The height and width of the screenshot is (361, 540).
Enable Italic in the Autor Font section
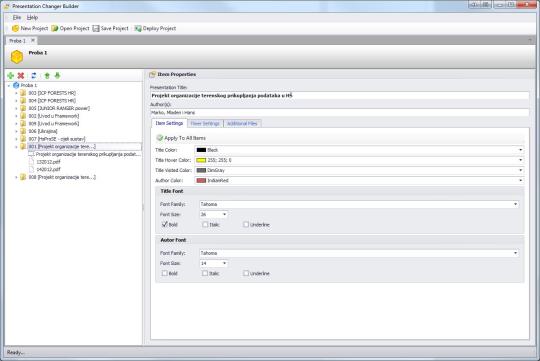[205, 273]
